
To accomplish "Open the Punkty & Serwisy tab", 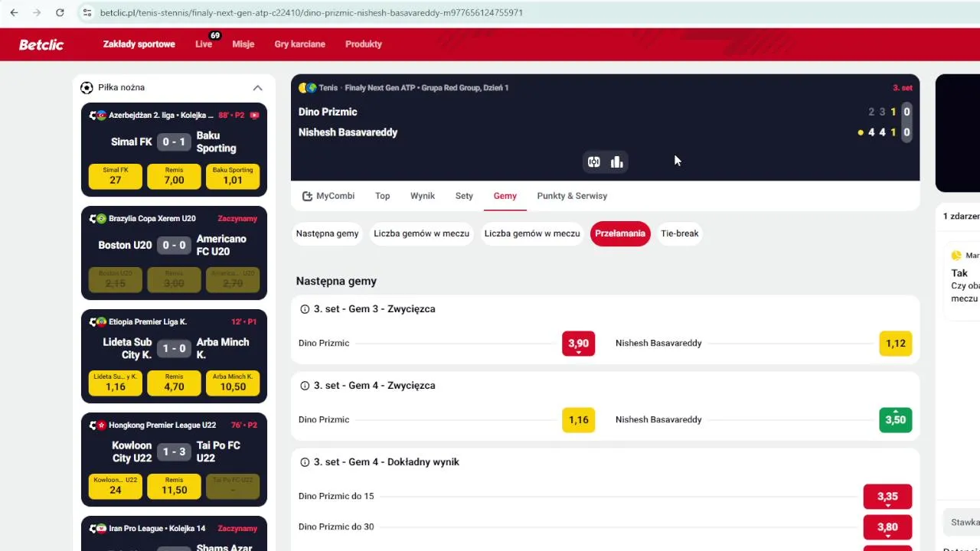I will (x=572, y=196).
